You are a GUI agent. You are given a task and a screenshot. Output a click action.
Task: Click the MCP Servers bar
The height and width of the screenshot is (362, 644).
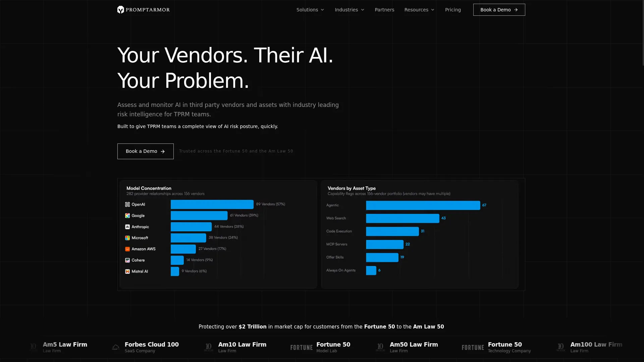(385, 244)
